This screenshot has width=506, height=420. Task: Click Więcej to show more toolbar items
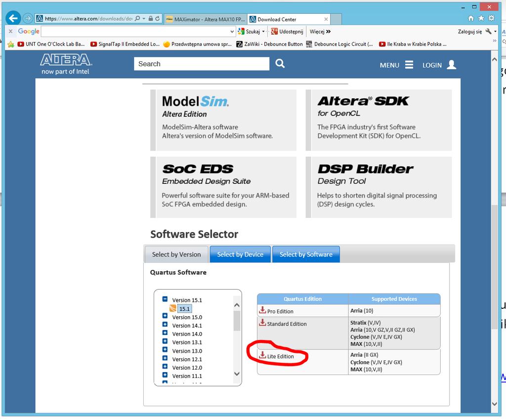(x=320, y=31)
